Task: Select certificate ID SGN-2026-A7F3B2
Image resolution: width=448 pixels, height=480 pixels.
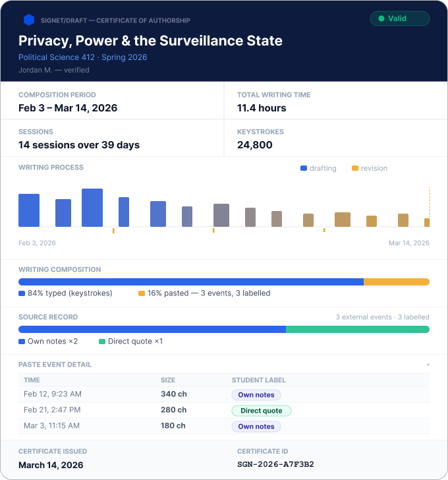Action: (x=275, y=464)
